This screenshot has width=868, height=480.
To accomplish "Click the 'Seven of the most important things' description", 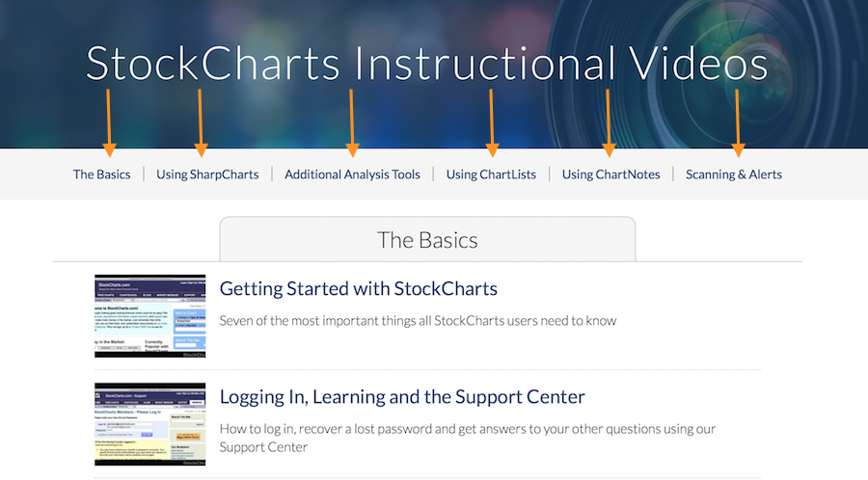I will click(418, 320).
